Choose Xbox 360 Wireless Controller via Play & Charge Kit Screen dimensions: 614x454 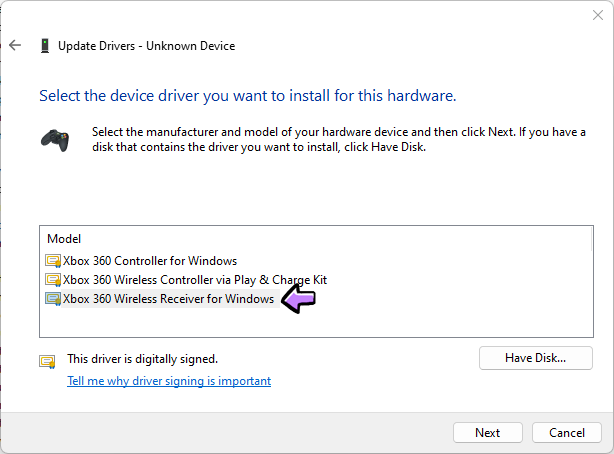click(x=195, y=280)
